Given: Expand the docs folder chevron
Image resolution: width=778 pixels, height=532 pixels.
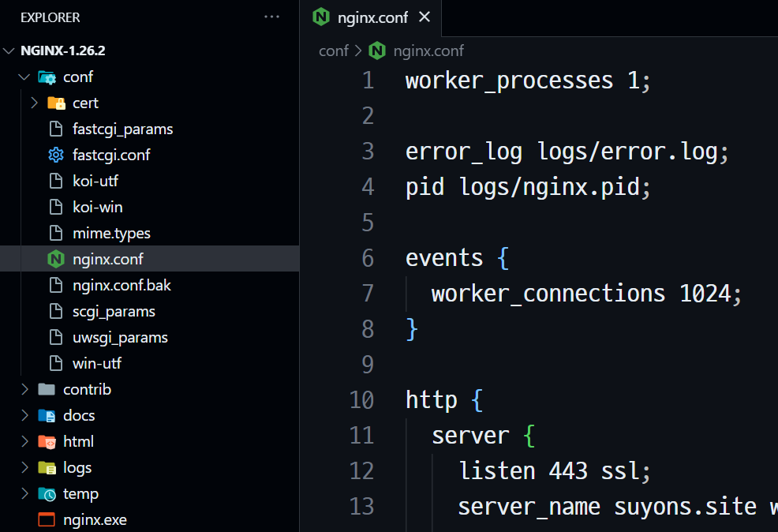Looking at the screenshot, I should (24, 415).
